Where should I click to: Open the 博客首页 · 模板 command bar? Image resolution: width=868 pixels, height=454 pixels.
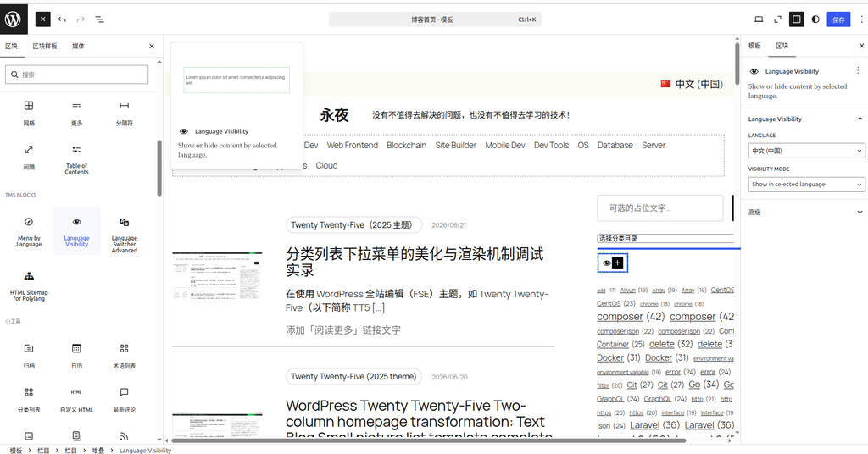click(x=435, y=19)
